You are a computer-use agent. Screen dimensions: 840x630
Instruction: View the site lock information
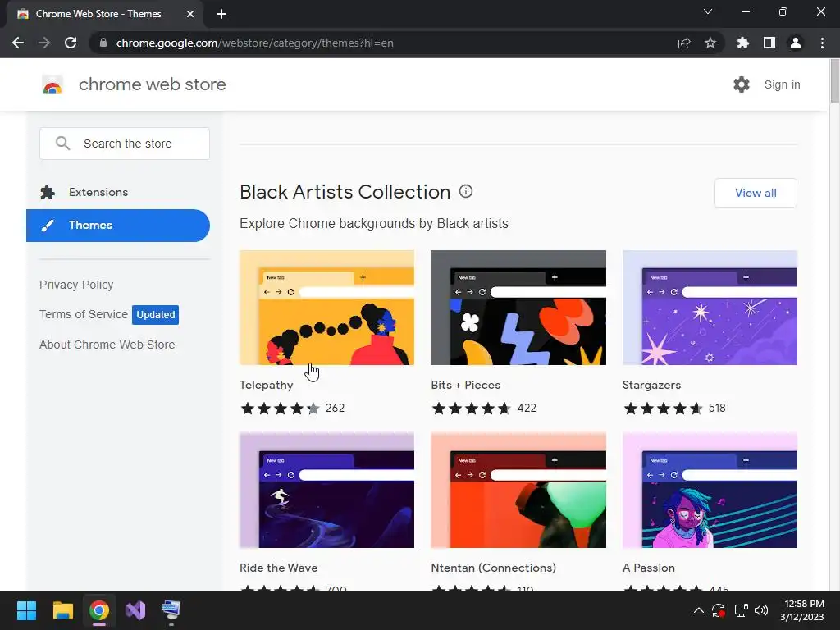click(103, 43)
